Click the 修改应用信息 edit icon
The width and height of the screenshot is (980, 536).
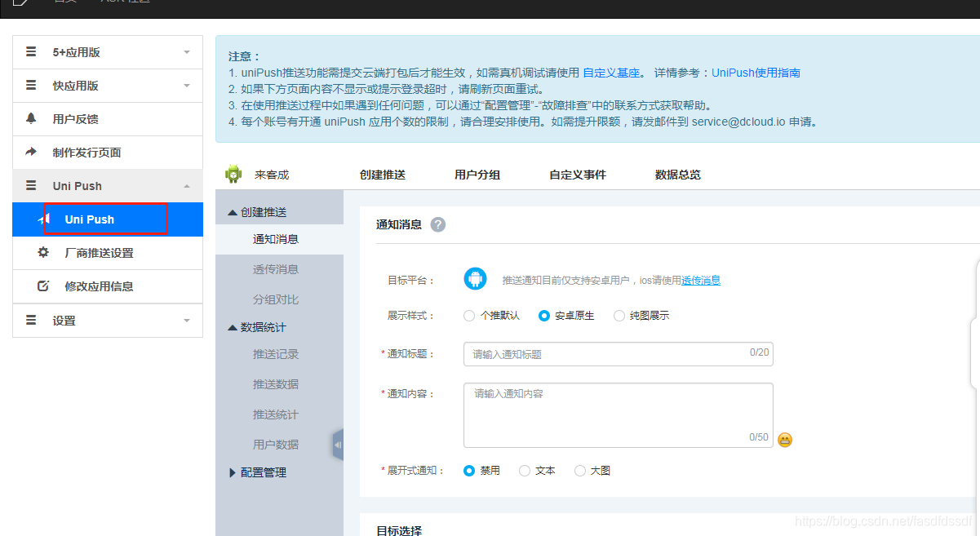coord(43,286)
